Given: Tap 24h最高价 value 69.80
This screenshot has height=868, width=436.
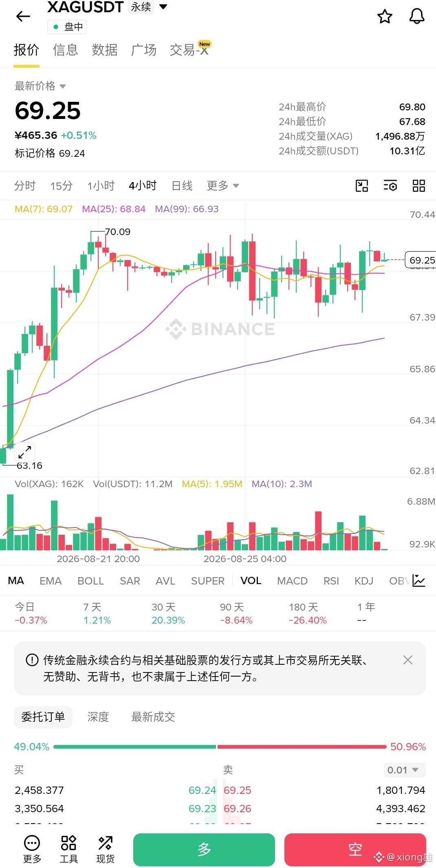Looking at the screenshot, I should pos(412,107).
